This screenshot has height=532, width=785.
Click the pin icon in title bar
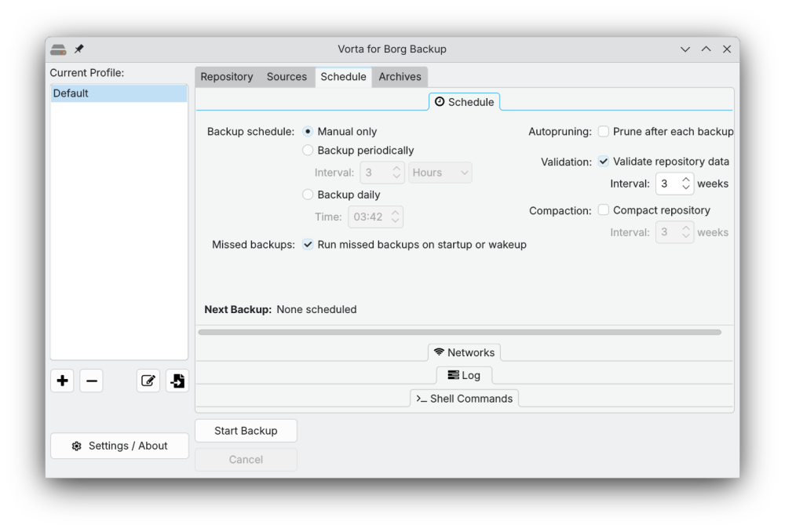click(x=79, y=49)
